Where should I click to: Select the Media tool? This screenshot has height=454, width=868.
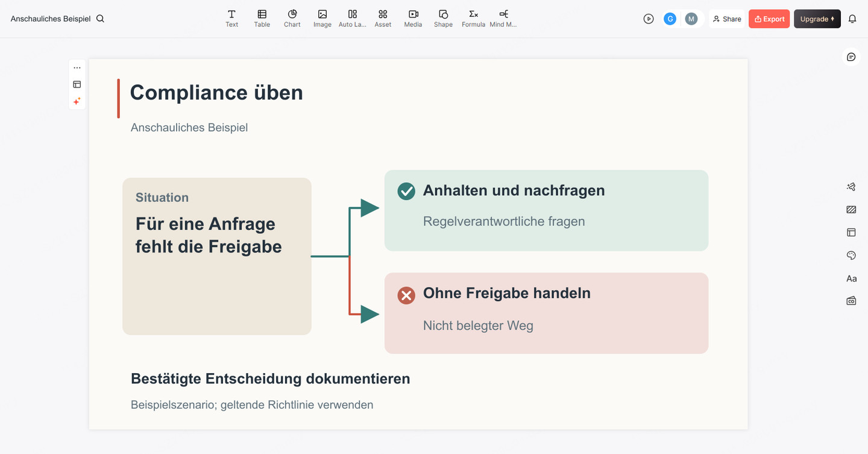point(413,18)
